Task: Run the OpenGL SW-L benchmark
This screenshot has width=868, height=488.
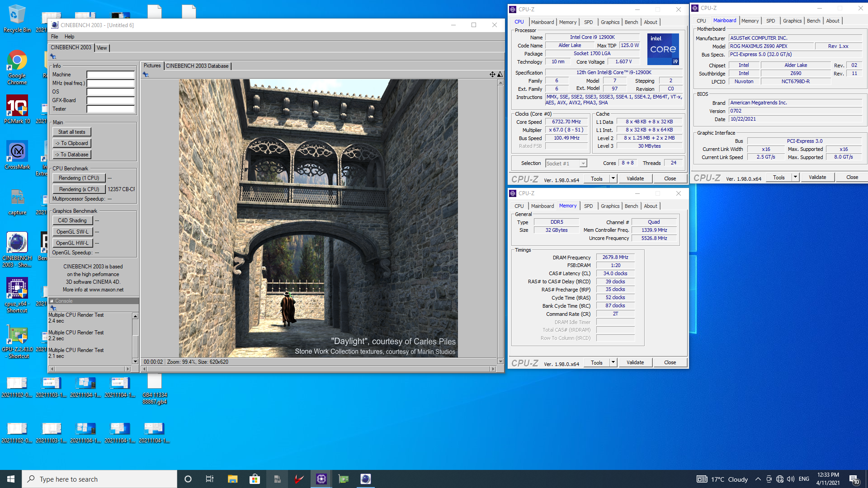Action: [x=72, y=232]
